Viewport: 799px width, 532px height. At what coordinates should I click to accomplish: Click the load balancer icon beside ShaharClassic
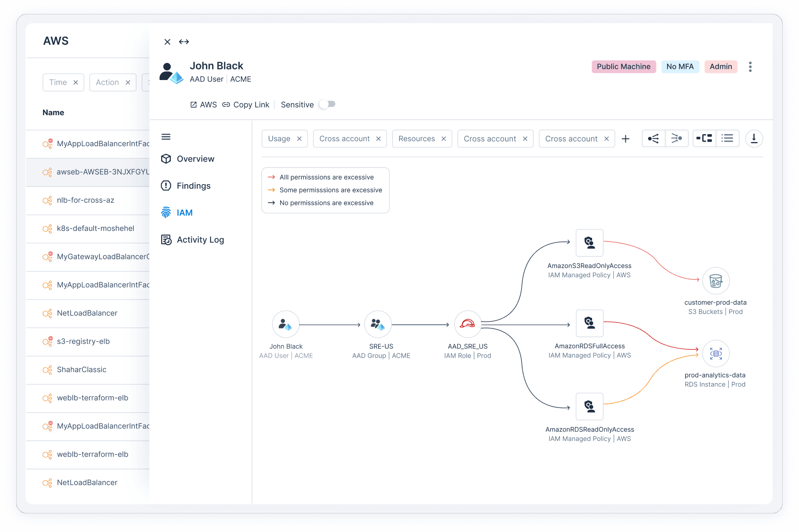47,370
